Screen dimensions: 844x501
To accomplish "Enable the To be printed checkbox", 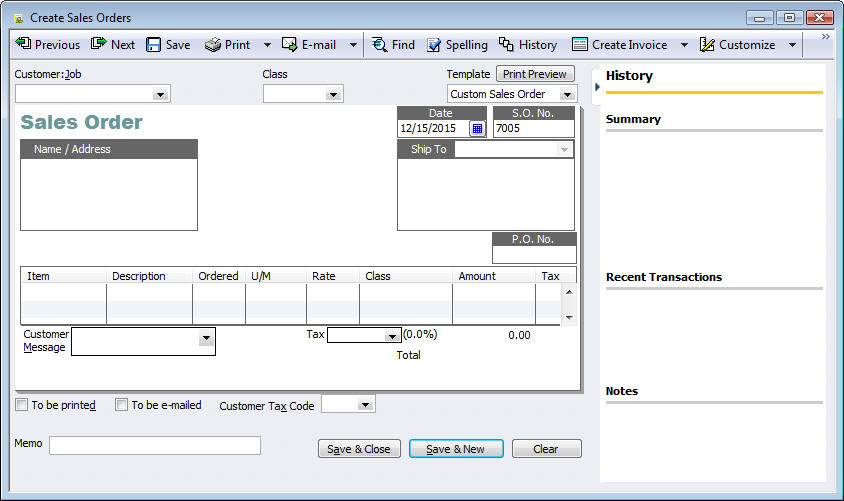I will 22,405.
